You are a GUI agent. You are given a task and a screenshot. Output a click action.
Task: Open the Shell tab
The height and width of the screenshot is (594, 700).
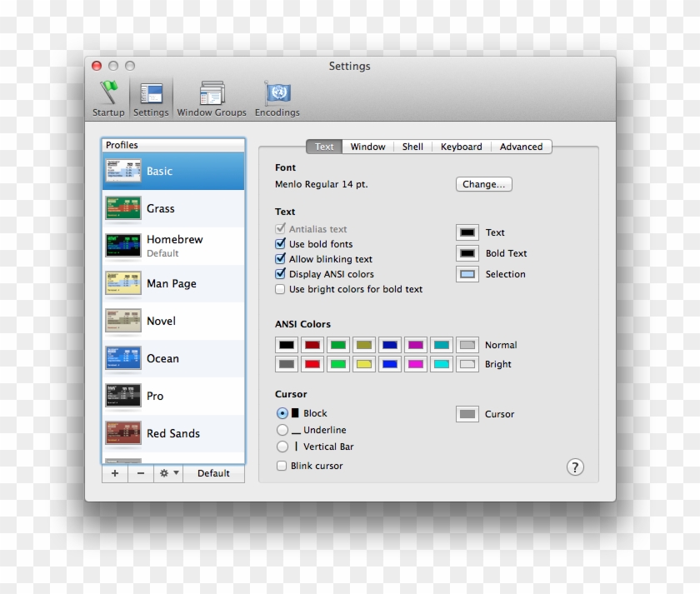[x=412, y=146]
